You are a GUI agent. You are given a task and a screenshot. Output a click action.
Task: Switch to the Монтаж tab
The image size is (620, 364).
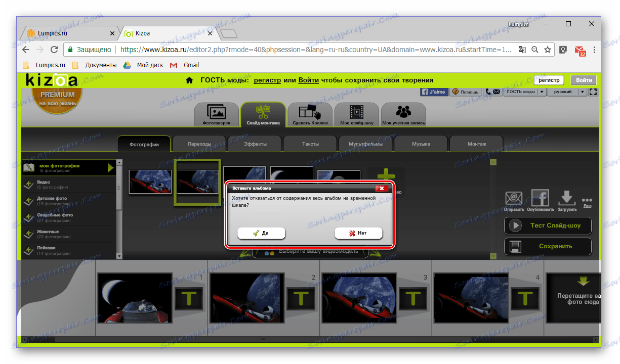click(x=477, y=144)
